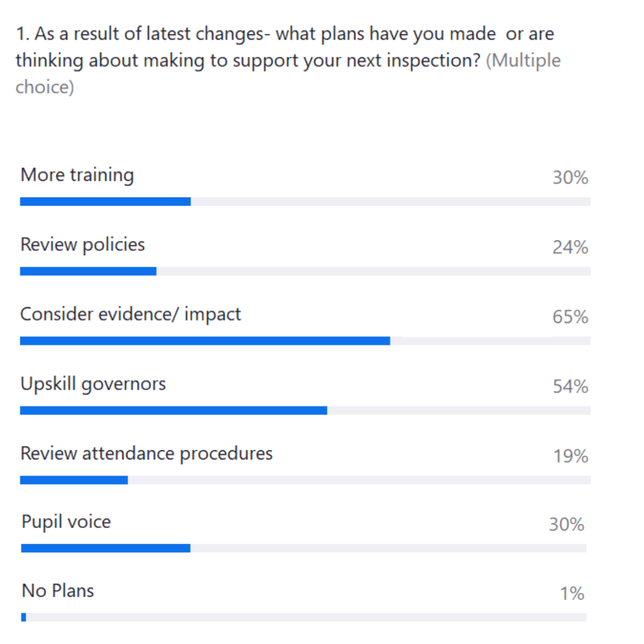Click 'Consider evidence/ impact' option label
Viewport: 644px width, 644px height.
pos(130,314)
